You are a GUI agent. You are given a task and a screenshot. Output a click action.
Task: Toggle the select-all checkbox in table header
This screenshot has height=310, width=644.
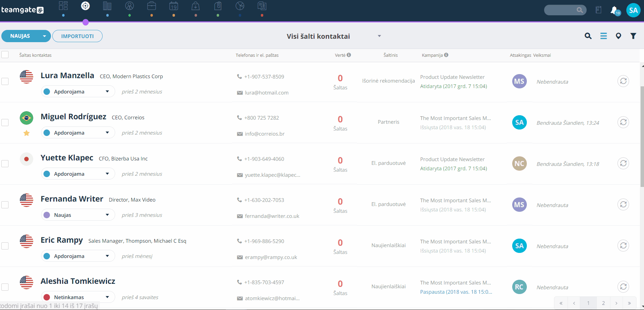(5, 55)
